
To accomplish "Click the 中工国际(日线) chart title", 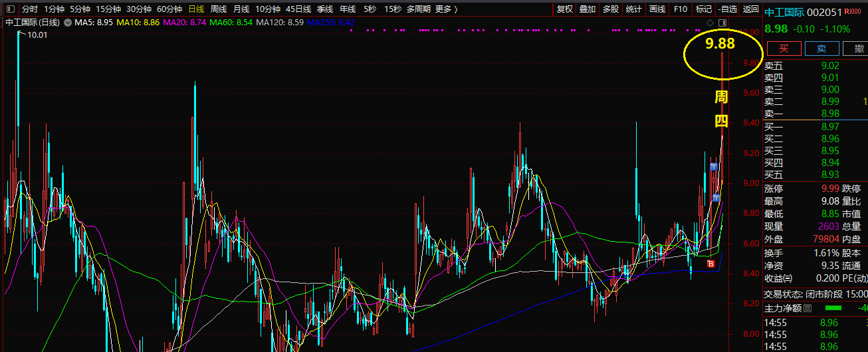I will 33,23.
